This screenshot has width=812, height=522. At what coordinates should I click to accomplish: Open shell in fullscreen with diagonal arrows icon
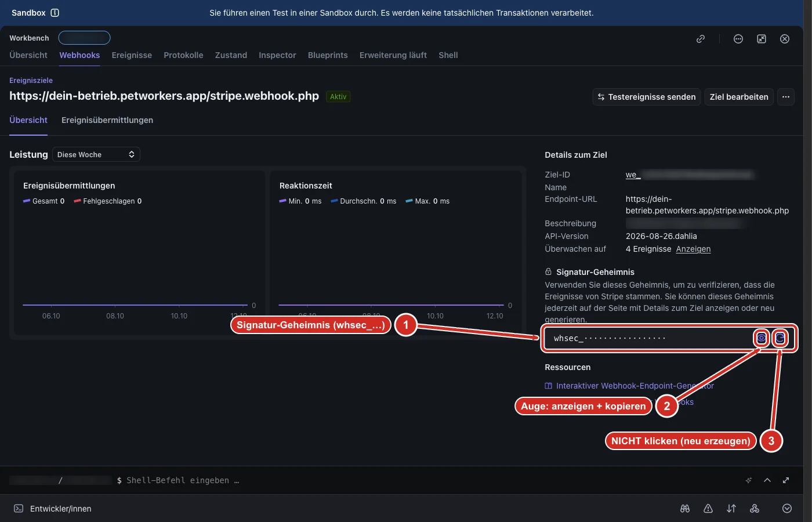point(786,480)
